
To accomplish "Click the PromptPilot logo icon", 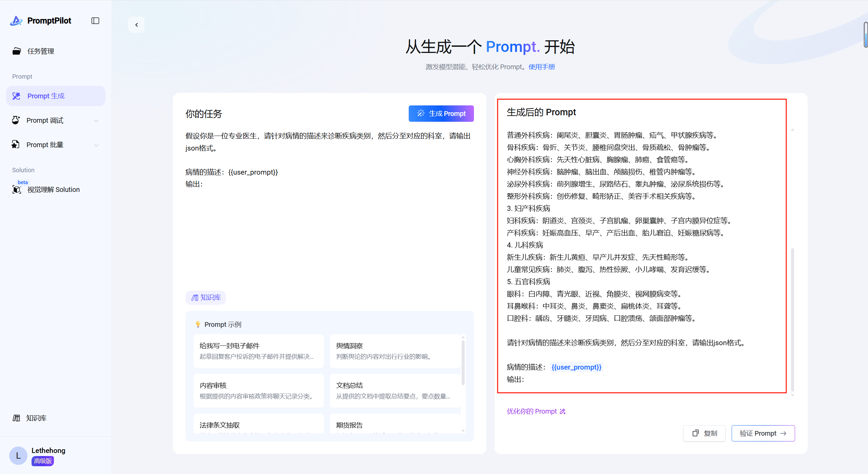I will point(16,21).
